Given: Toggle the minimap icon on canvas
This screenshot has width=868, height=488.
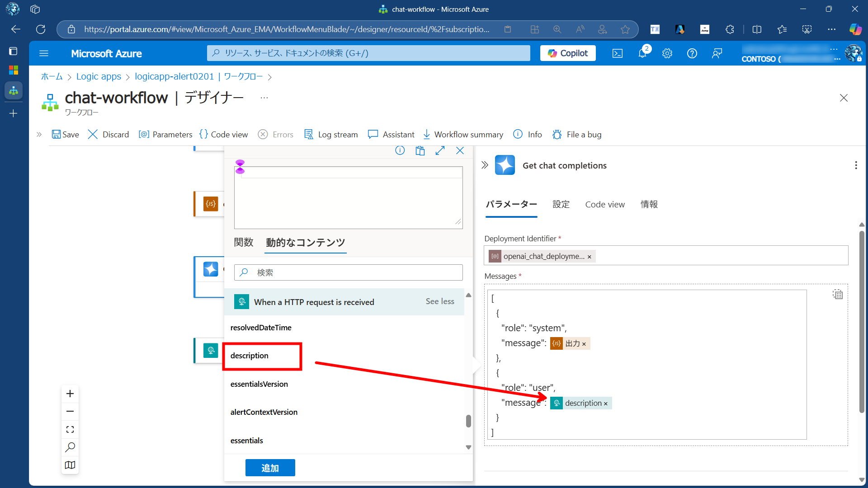Looking at the screenshot, I should [x=70, y=465].
